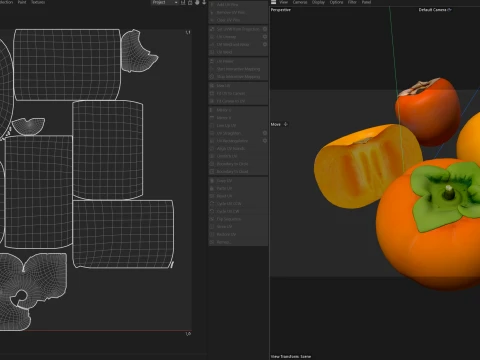The width and height of the screenshot is (480, 360).
Task: Choose Cycle UV CCW
Action: point(238,204)
